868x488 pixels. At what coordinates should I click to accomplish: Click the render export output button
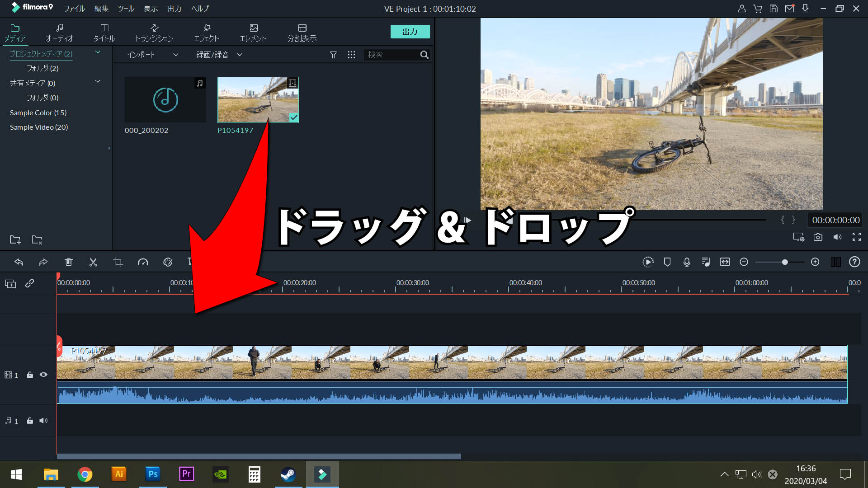pyautogui.click(x=410, y=31)
